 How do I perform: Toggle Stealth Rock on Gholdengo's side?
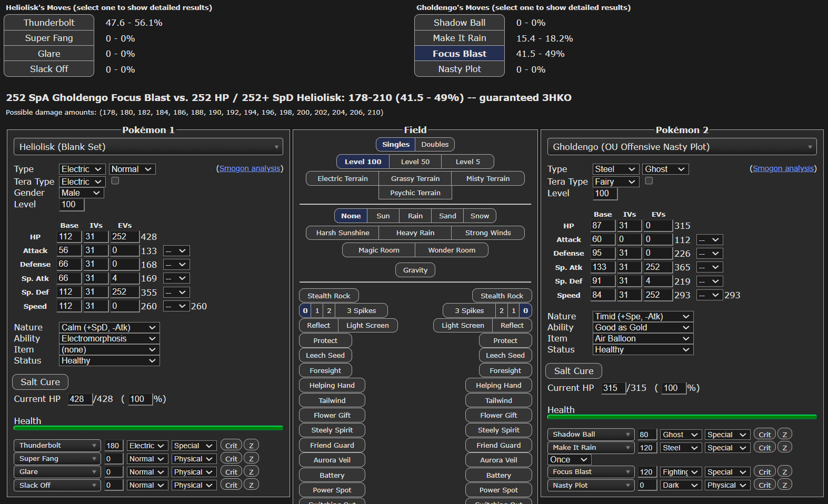tap(502, 296)
